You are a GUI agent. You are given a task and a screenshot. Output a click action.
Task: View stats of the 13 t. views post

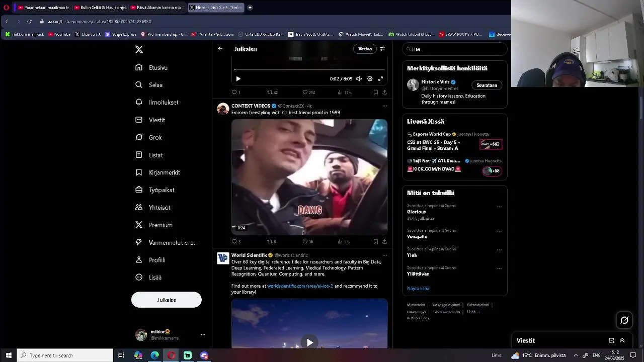pos(345,93)
